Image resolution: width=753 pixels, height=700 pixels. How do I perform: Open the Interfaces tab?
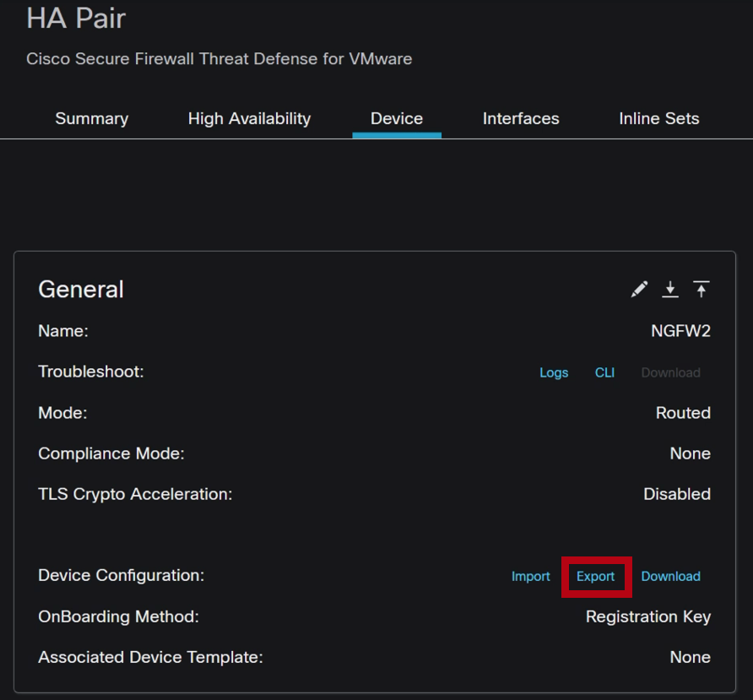click(x=521, y=118)
